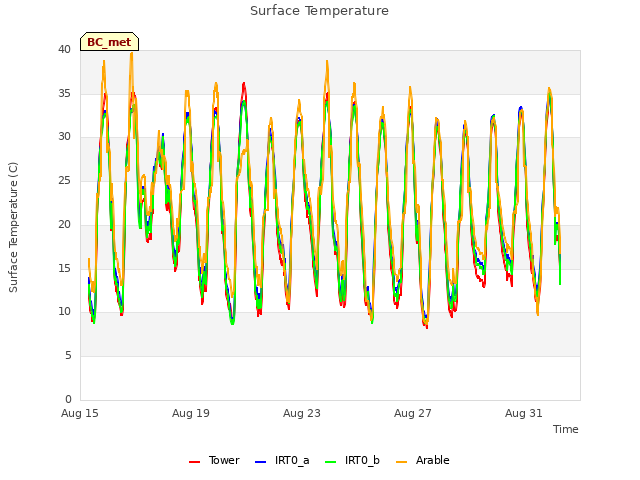This screenshot has width=640, height=480.
Task: Click the 10 y-axis tick label
Action: tap(64, 312)
